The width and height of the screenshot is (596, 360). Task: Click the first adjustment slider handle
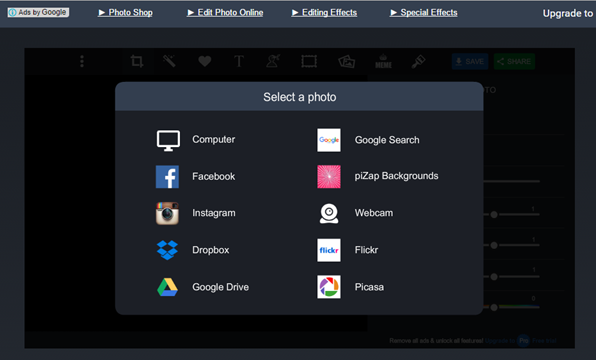click(494, 215)
